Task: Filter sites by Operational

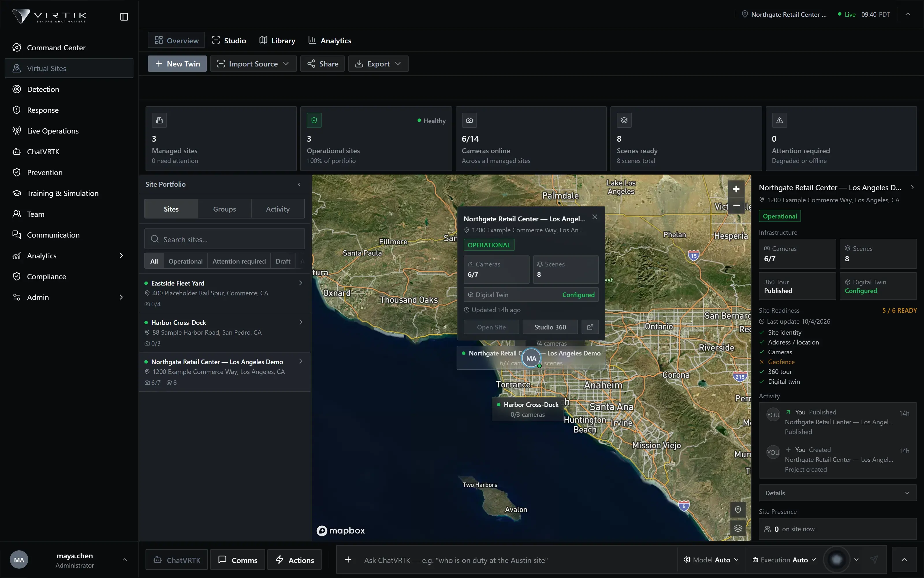Action: pyautogui.click(x=185, y=261)
